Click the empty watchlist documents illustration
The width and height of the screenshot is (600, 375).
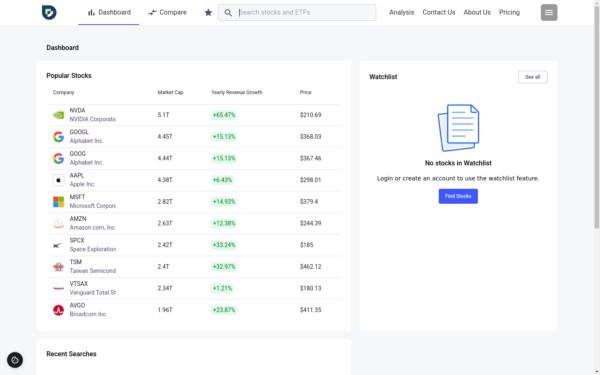click(458, 128)
